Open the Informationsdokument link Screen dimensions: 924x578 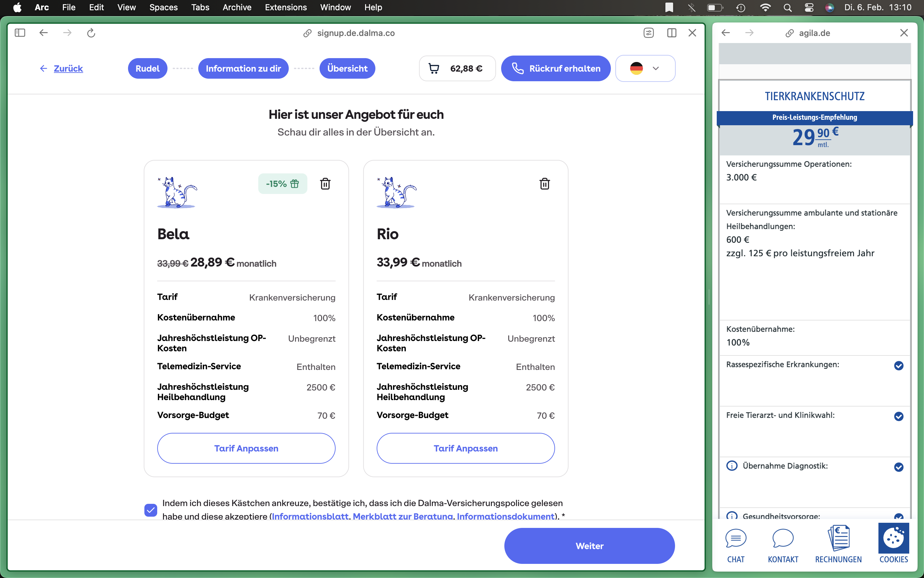click(506, 516)
